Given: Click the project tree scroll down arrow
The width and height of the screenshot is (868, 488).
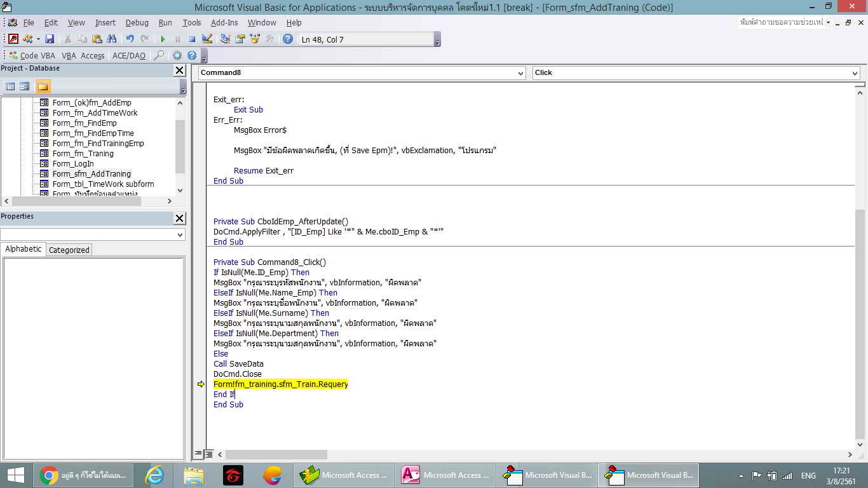Looking at the screenshot, I should pyautogui.click(x=180, y=190).
